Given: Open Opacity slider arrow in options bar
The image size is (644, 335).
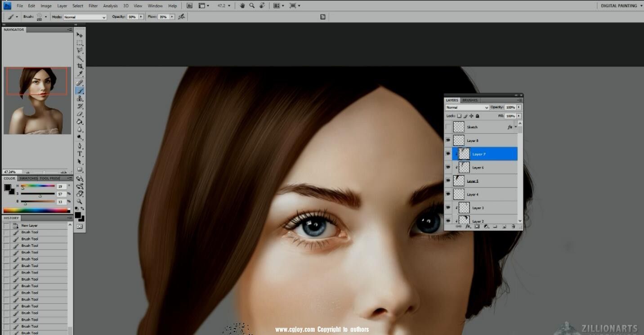Looking at the screenshot, I should [x=141, y=17].
